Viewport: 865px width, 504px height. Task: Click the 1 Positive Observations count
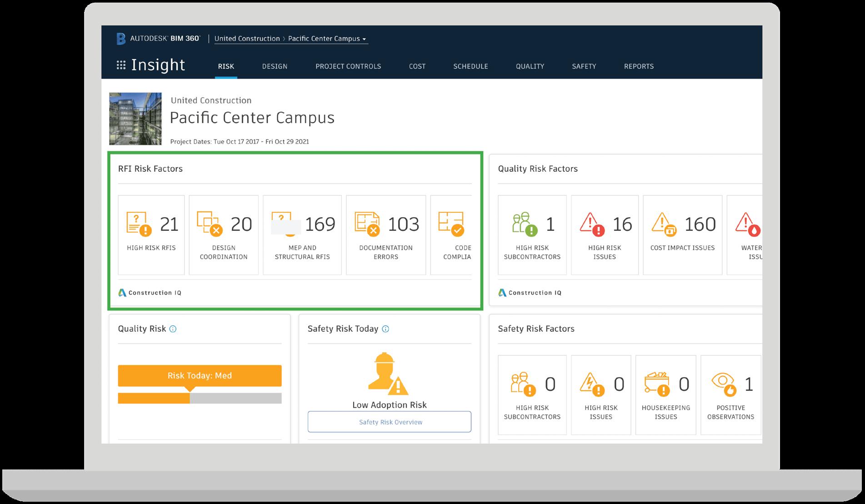[x=749, y=384]
